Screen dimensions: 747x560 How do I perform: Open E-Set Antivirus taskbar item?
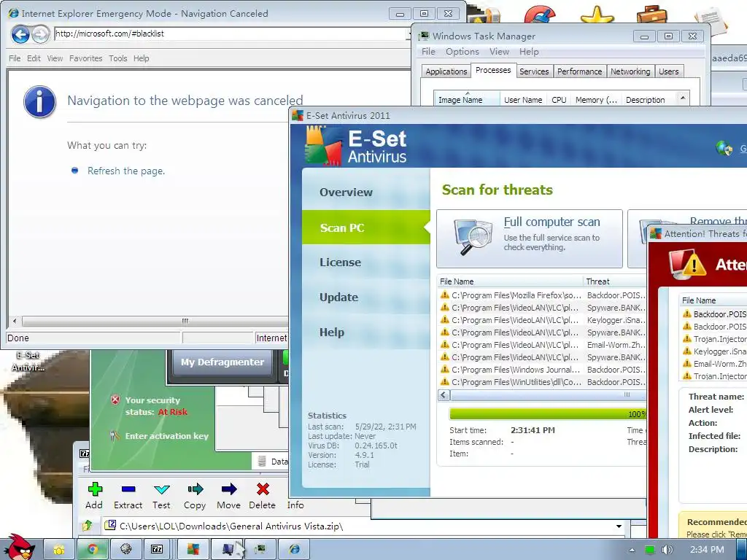point(193,549)
